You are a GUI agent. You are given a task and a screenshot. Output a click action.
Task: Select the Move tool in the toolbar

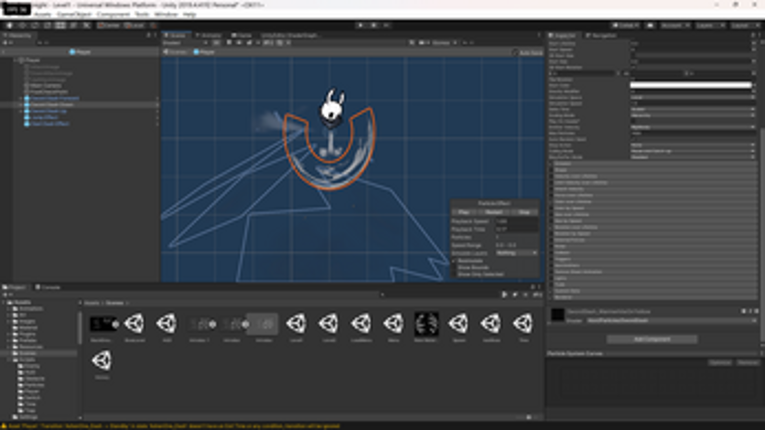[x=22, y=25]
